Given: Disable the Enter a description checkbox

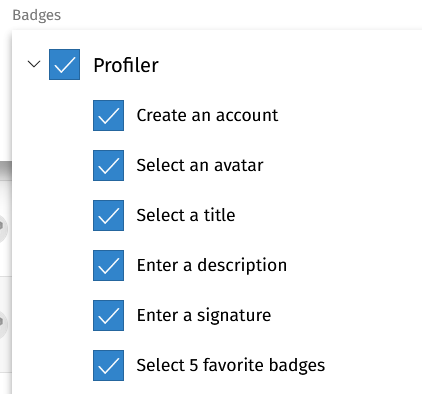Looking at the screenshot, I should click(x=108, y=265).
